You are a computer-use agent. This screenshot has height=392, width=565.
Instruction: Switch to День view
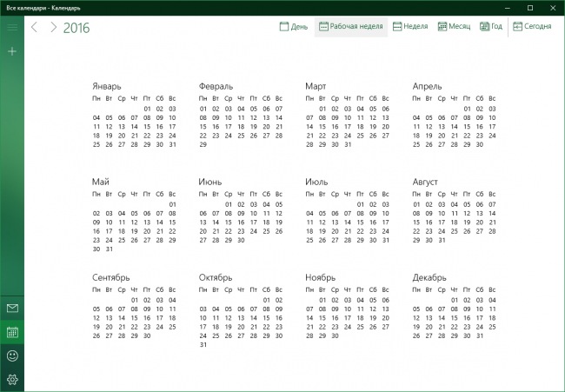(x=294, y=27)
